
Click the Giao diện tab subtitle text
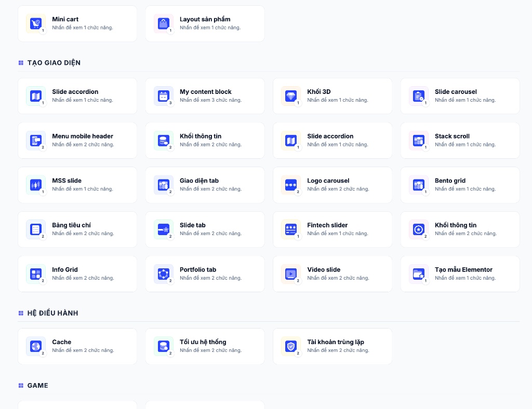(210, 189)
